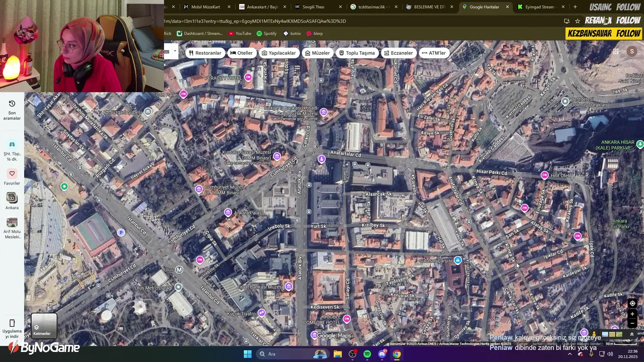Select the DOUBLE COMFORT HOTEL pin
Image resolution: width=644 pixels, height=362 pixels.
347,319
